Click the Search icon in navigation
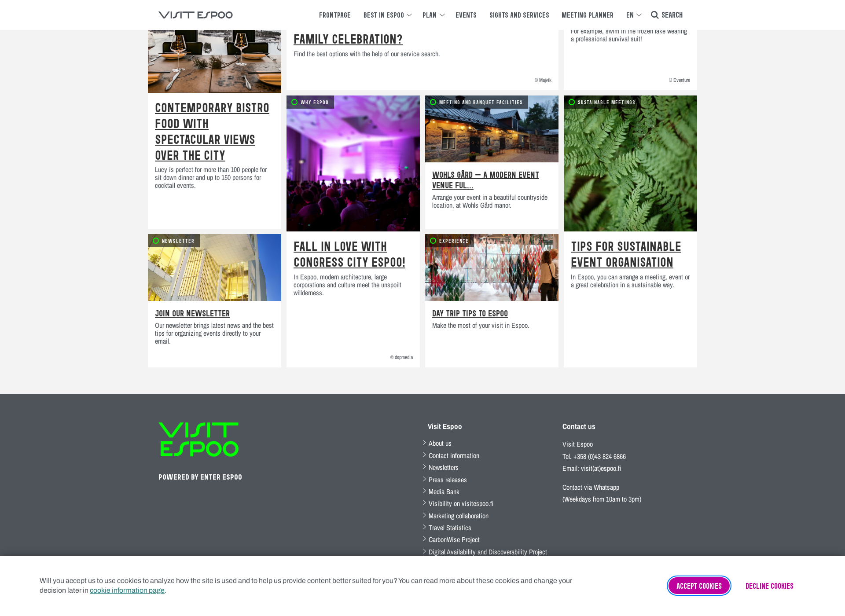 coord(654,15)
